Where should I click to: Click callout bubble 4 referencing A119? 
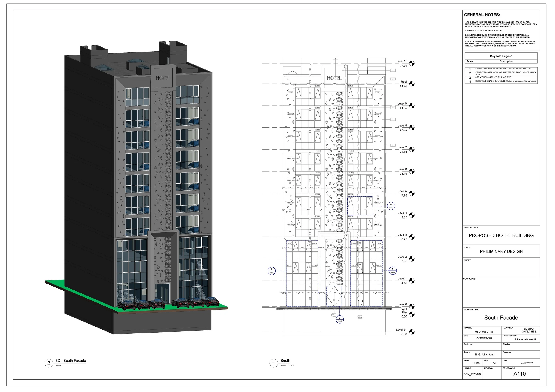coord(391,206)
